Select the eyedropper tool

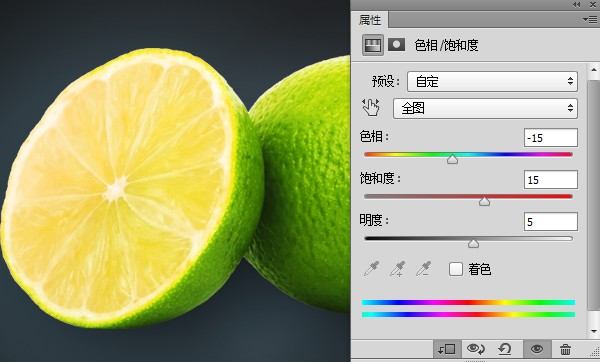point(372,269)
